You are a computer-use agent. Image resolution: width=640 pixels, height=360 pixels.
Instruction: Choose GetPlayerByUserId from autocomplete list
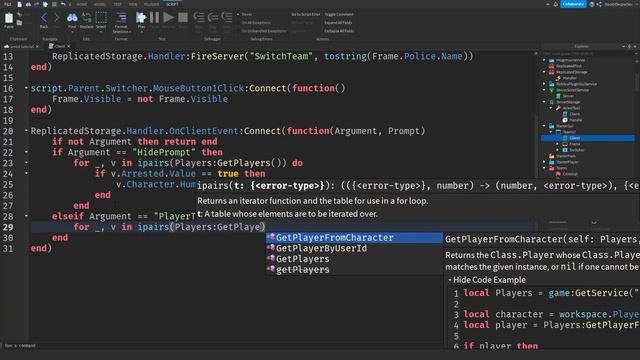click(x=354, y=248)
